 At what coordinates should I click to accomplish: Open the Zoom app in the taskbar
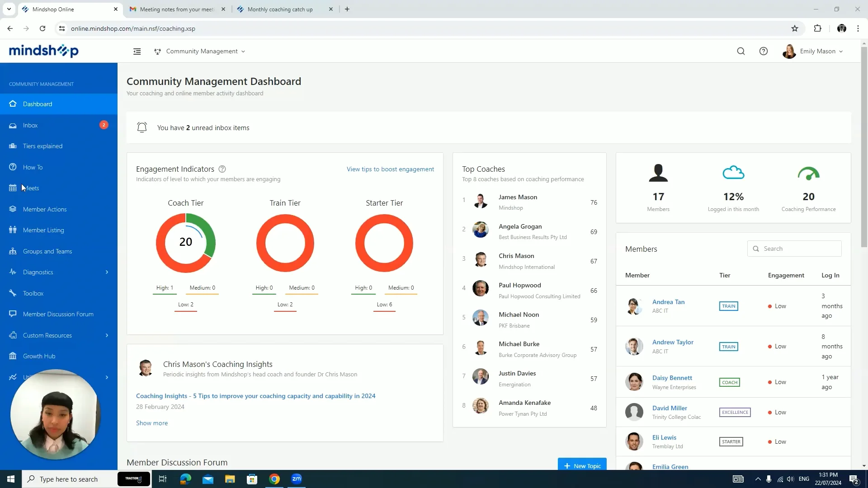click(297, 479)
